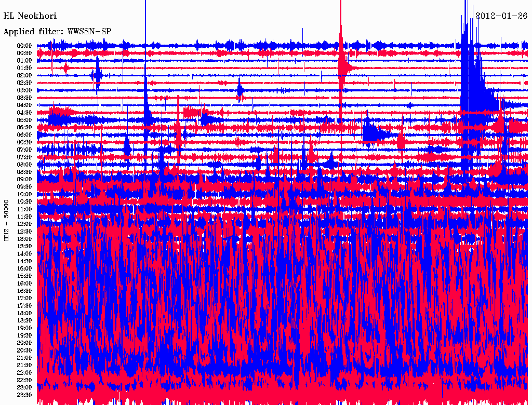Click the HL Neokhori station title
This screenshot has height=405, width=532.
[30, 16]
